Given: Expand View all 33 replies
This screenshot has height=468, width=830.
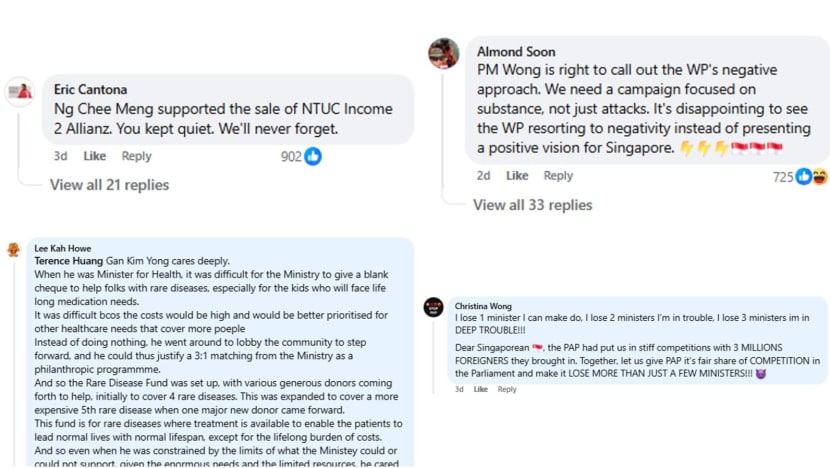Looking at the screenshot, I should [x=532, y=205].
